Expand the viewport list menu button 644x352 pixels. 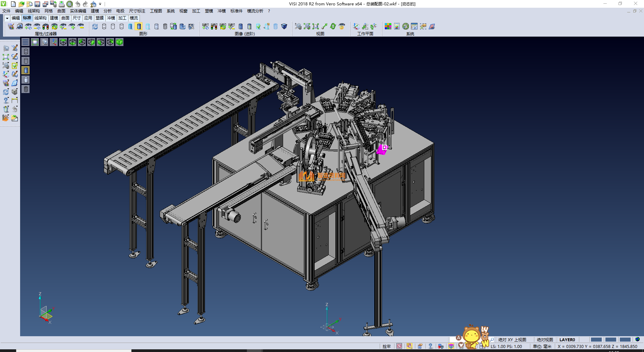25,42
